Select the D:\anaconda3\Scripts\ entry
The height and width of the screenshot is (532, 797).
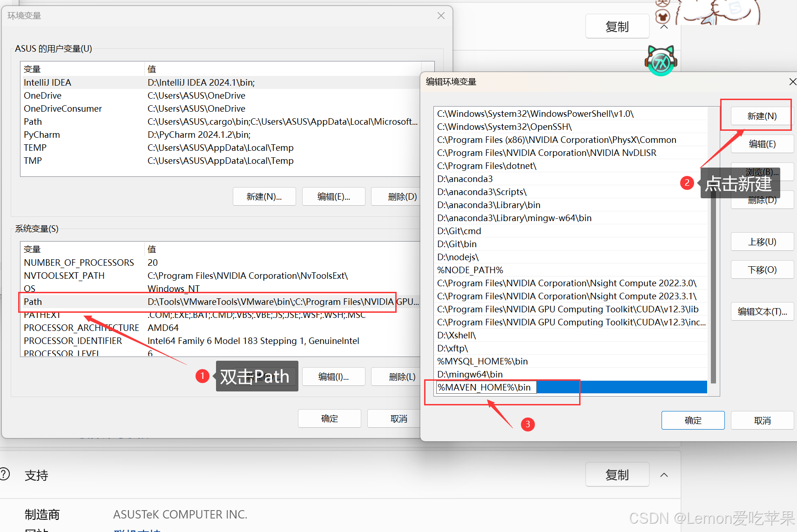coord(571,192)
